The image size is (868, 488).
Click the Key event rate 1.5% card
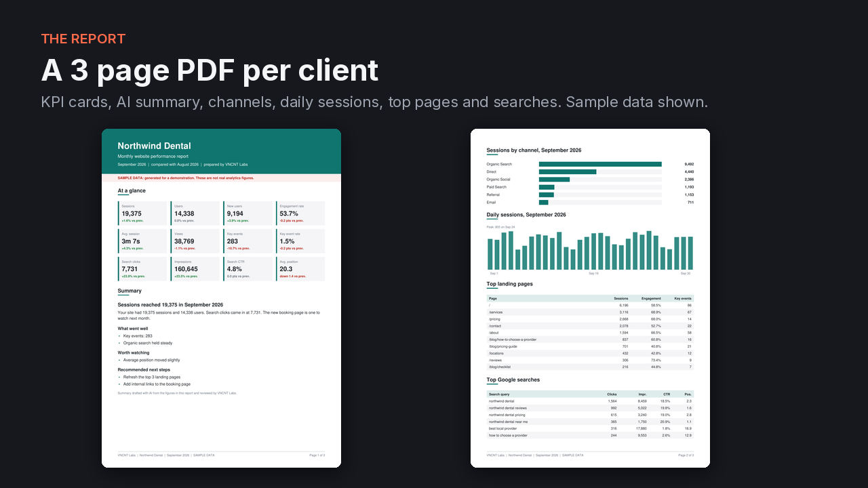coord(300,241)
